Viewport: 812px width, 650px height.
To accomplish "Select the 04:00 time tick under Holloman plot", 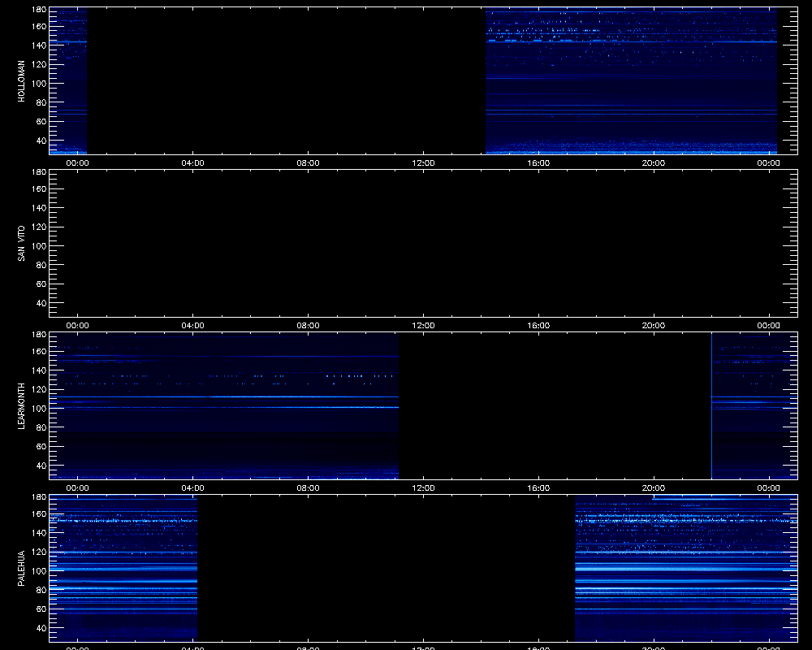I will click(x=192, y=162).
